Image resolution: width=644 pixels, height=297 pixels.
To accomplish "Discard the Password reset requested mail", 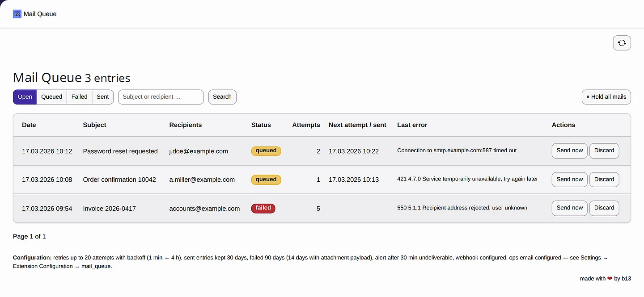I will click(x=604, y=151).
